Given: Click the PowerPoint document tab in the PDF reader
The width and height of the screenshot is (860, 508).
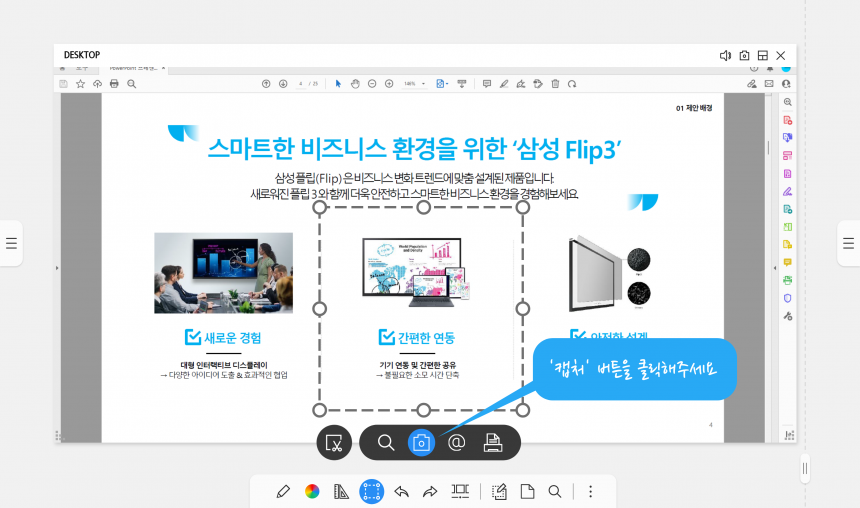Looking at the screenshot, I should coord(133,69).
